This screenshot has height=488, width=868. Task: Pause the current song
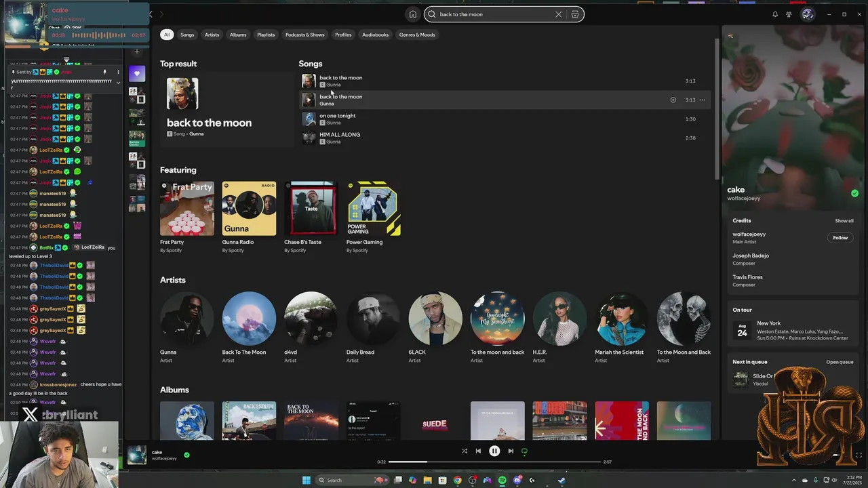[494, 451]
